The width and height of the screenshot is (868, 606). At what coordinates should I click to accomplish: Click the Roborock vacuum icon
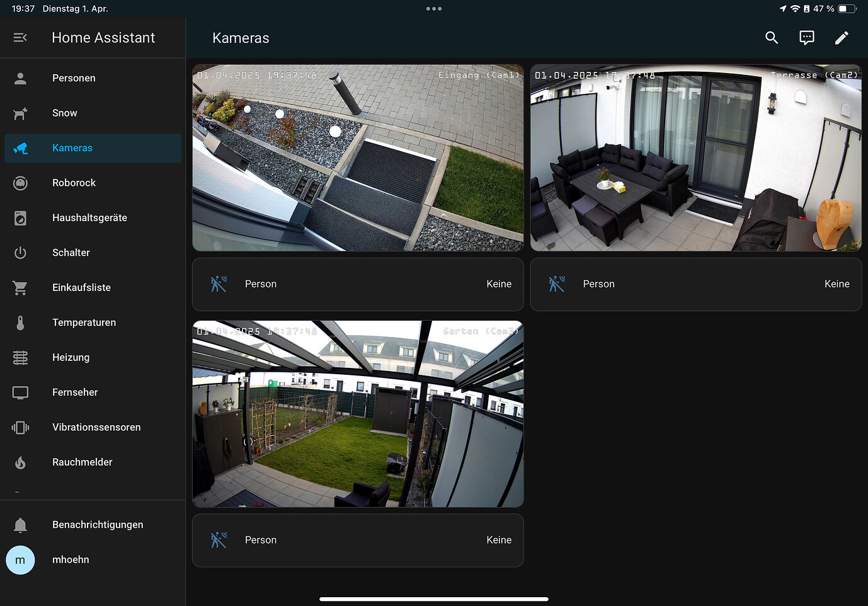tap(20, 183)
